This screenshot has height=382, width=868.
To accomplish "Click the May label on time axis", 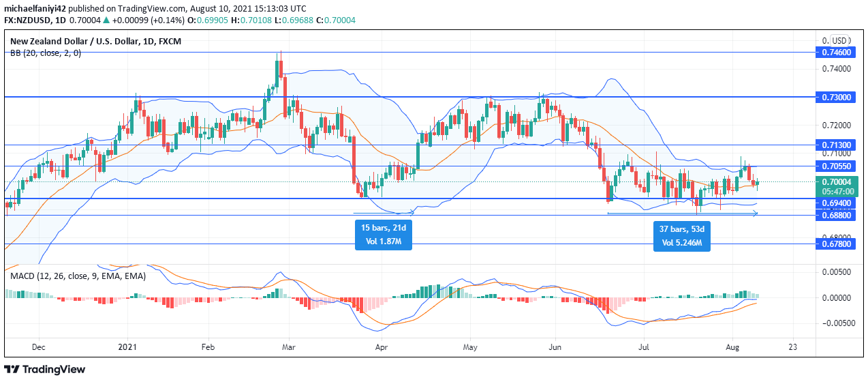I will [x=469, y=347].
